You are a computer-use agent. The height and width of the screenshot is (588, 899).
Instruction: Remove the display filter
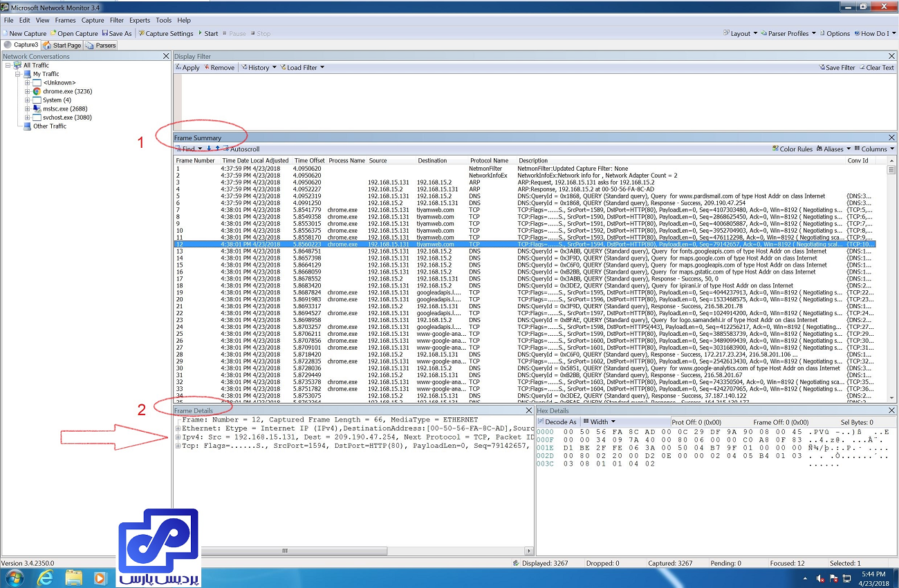[219, 68]
